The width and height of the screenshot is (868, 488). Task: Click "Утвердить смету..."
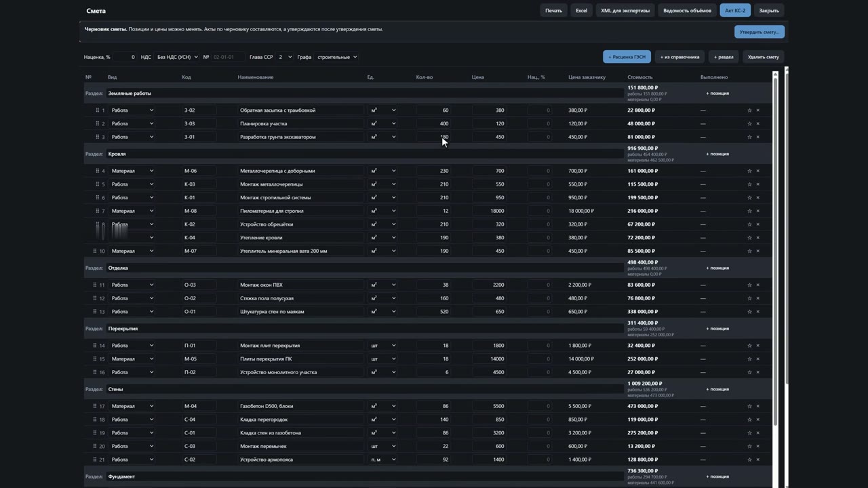759,32
